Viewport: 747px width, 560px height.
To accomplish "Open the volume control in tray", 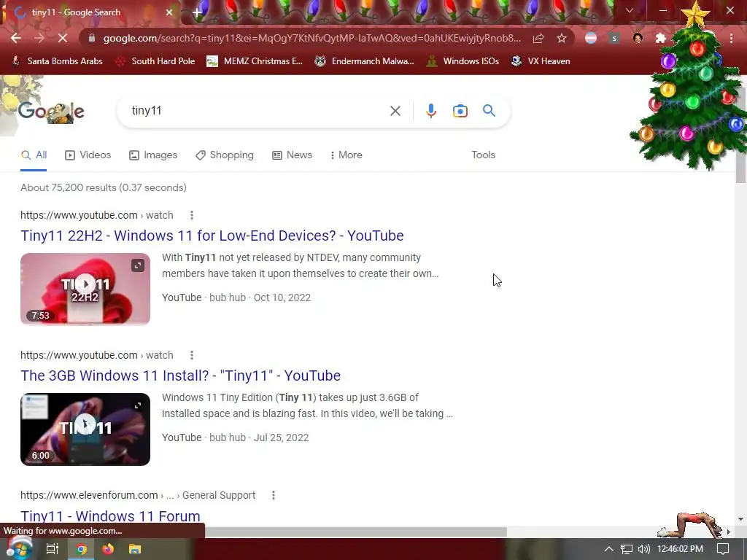I will pos(643,549).
